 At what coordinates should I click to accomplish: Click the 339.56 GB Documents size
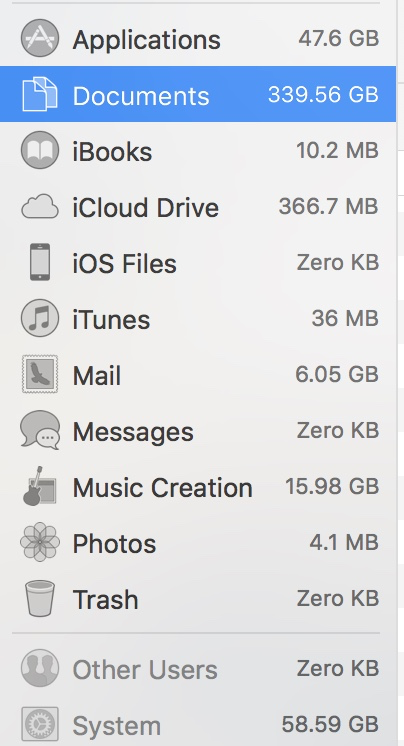point(323,94)
